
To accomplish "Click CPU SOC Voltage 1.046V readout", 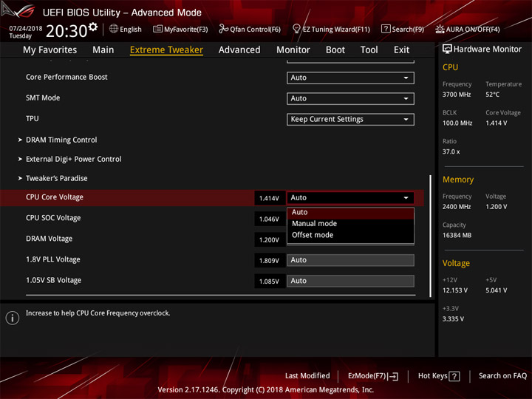I will (270, 219).
